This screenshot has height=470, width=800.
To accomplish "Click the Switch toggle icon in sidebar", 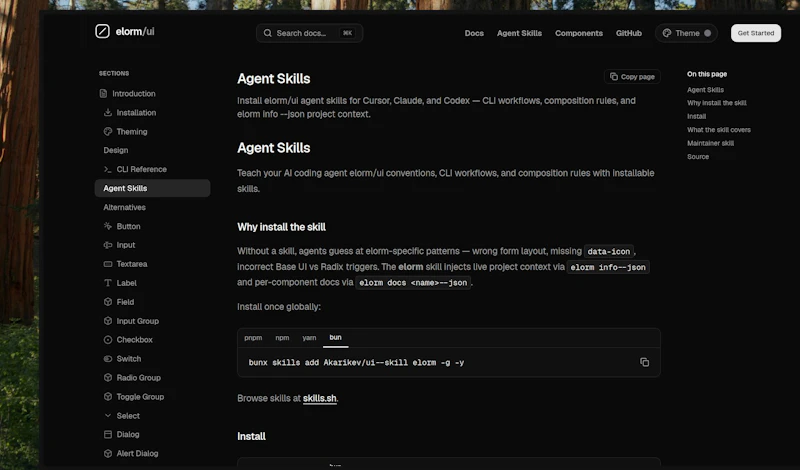I will coord(108,359).
